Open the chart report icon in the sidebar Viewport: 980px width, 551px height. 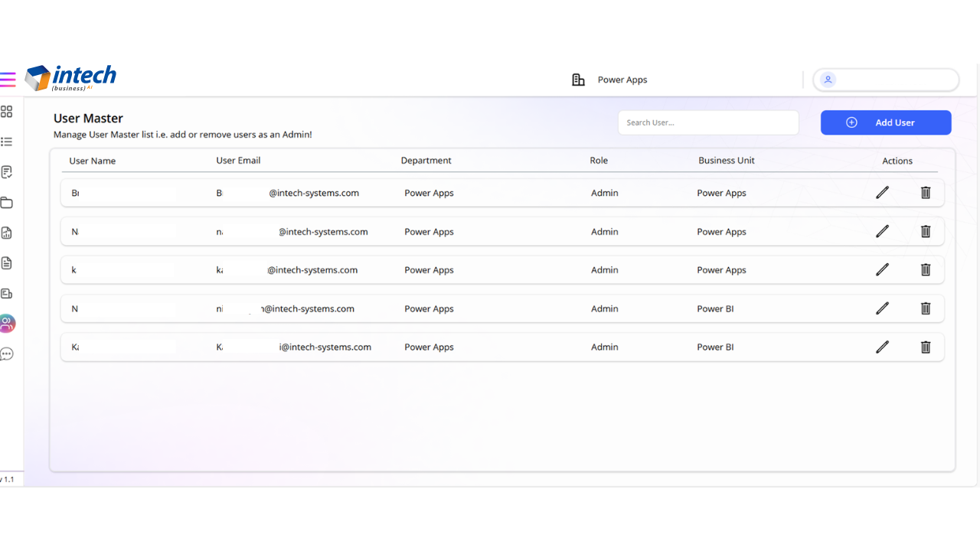[x=6, y=233]
